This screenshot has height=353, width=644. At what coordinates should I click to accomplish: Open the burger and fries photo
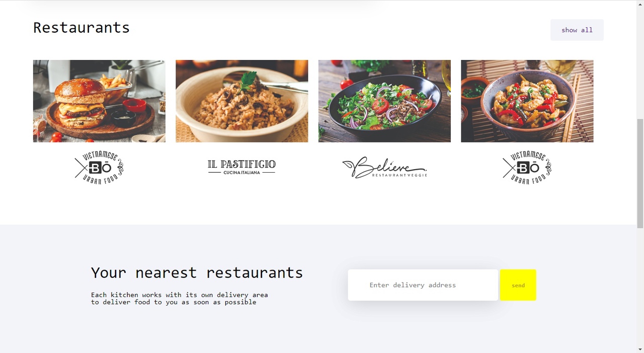pos(99,101)
